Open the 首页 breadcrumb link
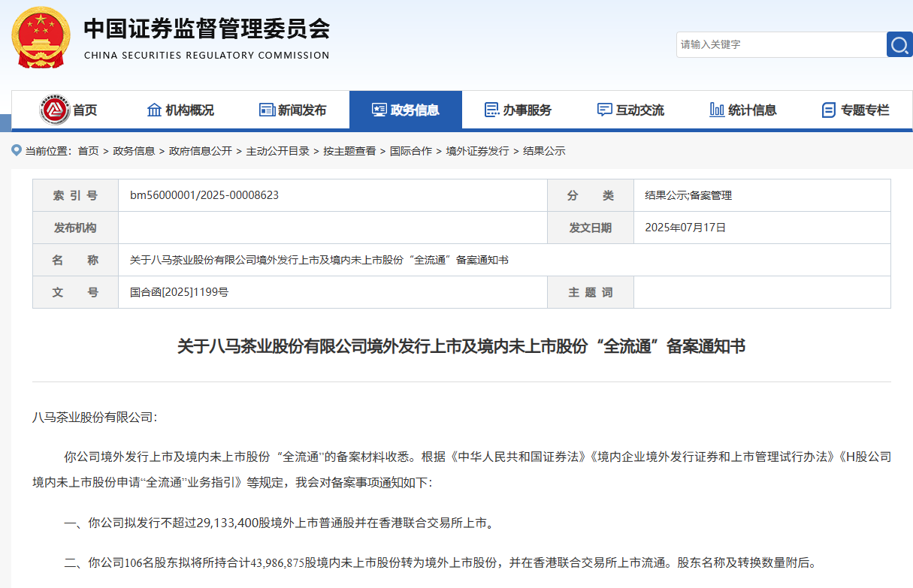Screen dimensions: 913x588 89,150
